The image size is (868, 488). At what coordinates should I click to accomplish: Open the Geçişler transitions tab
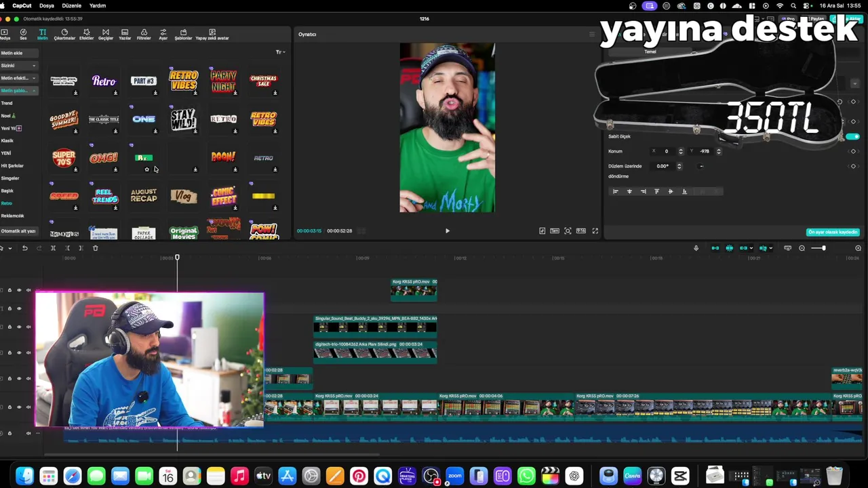106,34
